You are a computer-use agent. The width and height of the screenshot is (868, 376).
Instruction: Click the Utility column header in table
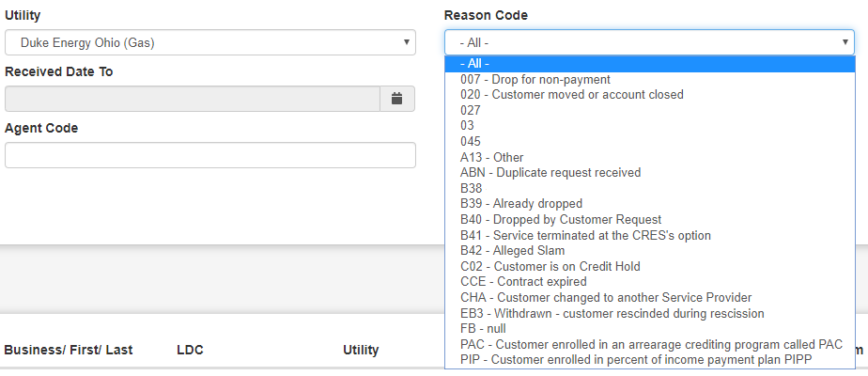pyautogui.click(x=361, y=350)
